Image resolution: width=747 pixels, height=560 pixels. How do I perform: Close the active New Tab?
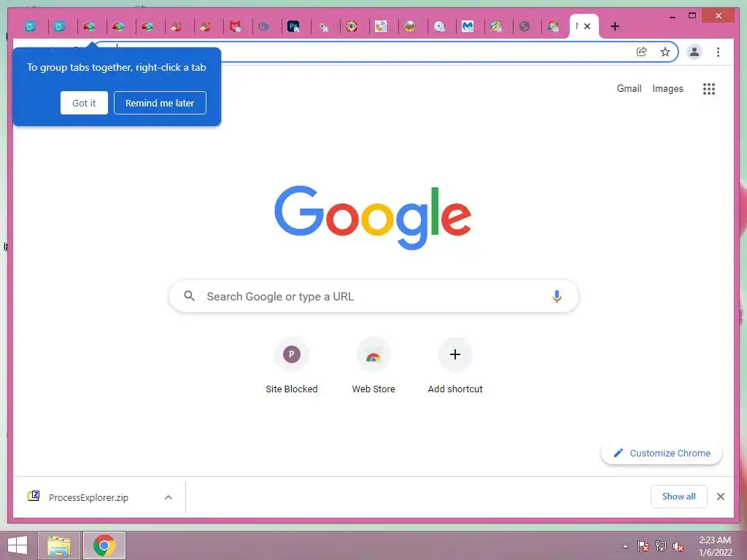[587, 27]
